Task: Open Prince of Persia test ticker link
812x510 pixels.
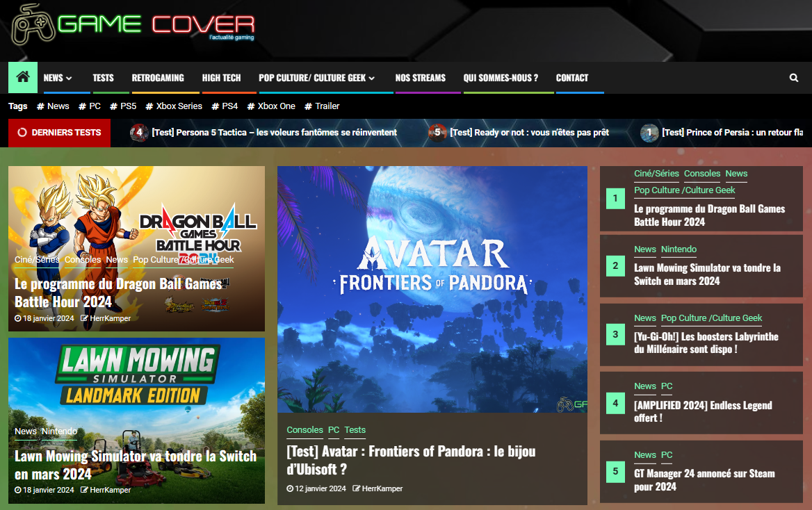Action: pos(732,133)
